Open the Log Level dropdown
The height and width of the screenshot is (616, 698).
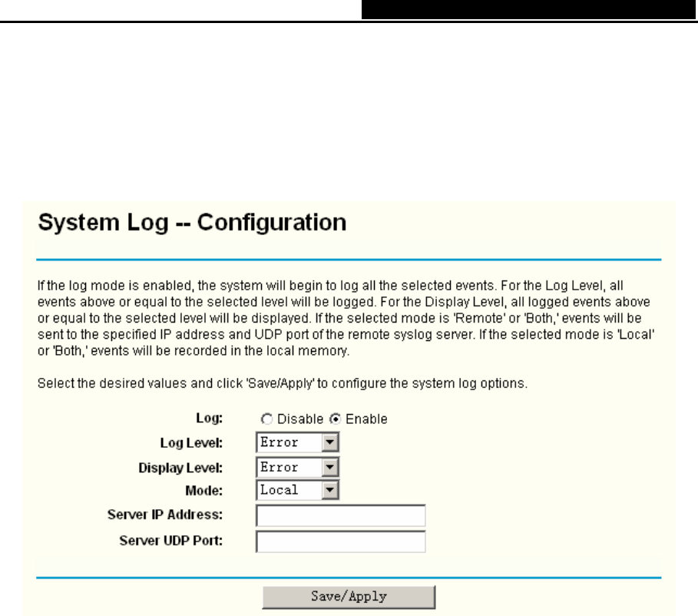click(x=297, y=442)
